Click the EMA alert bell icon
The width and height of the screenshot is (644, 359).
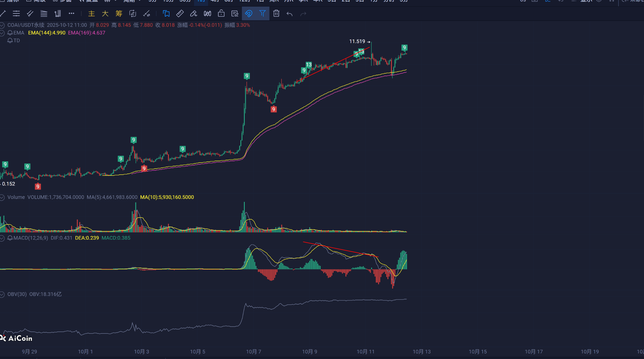click(x=10, y=33)
